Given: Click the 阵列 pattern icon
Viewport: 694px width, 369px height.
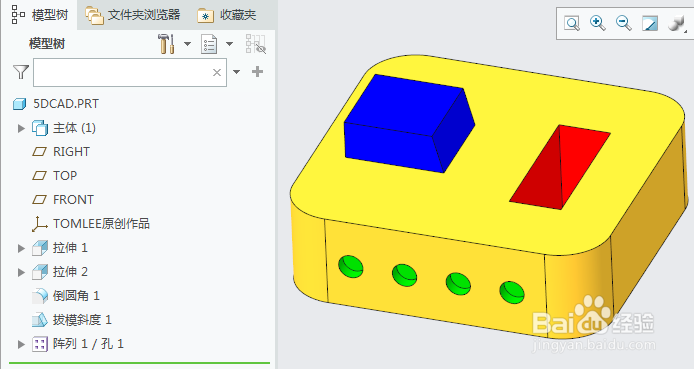Looking at the screenshot, I should click(40, 344).
